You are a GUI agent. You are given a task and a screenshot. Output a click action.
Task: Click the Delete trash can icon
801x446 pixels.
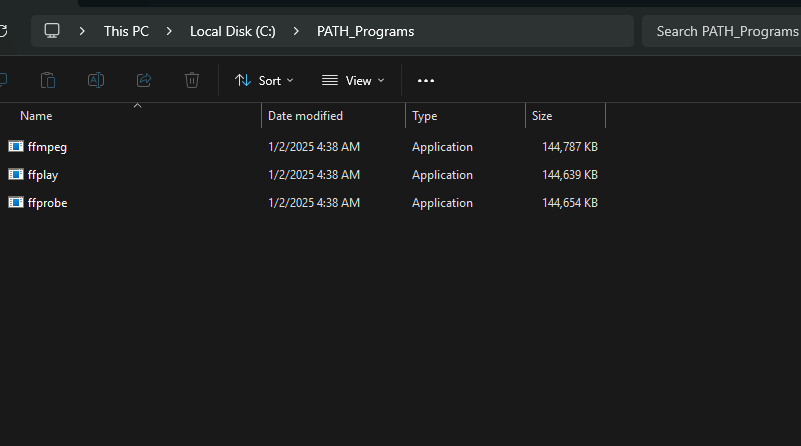coord(192,80)
